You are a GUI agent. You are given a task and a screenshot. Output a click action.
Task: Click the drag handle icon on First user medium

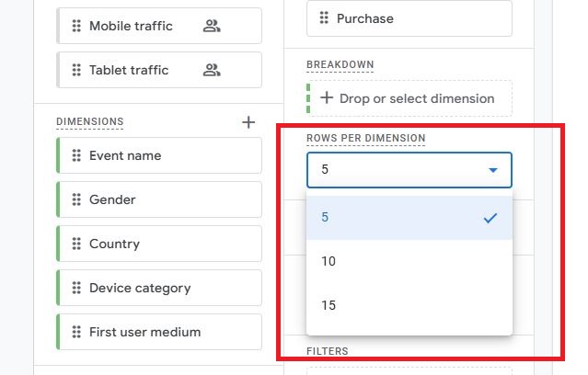(x=76, y=333)
